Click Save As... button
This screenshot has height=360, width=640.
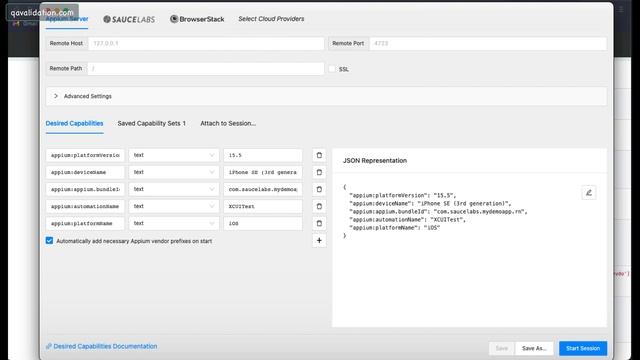[534, 348]
